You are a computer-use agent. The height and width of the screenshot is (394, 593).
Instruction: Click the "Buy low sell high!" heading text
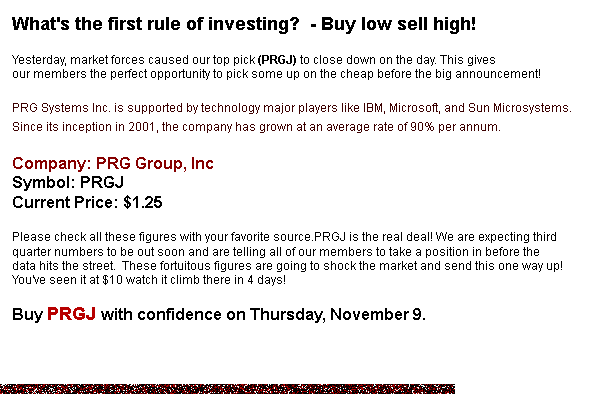(x=399, y=24)
